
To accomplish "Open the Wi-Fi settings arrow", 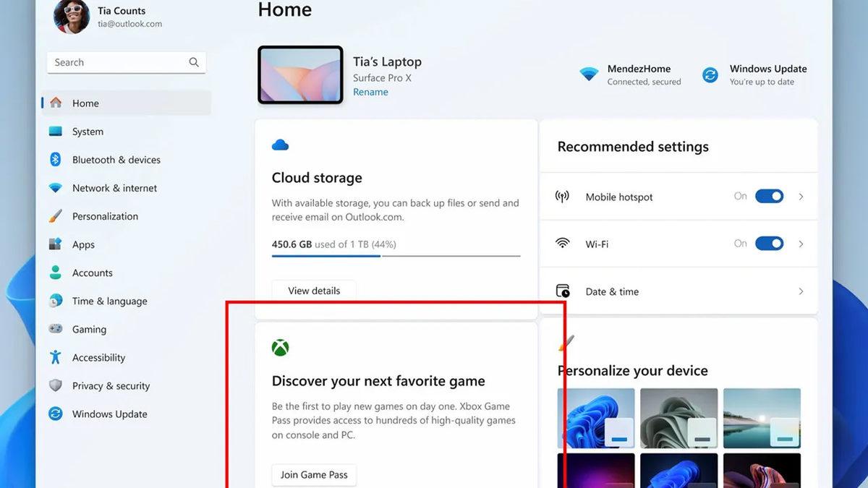I will (800, 244).
